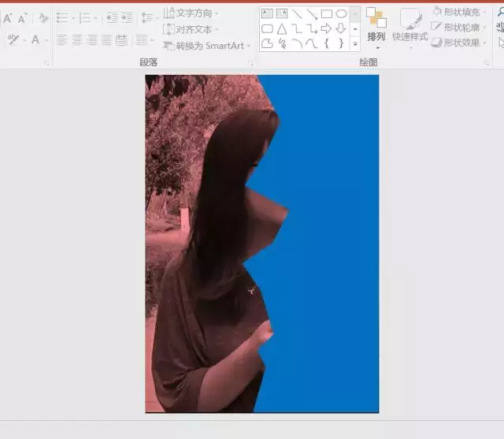Click the bullet list icon
The width and height of the screenshot is (504, 439).
62,17
